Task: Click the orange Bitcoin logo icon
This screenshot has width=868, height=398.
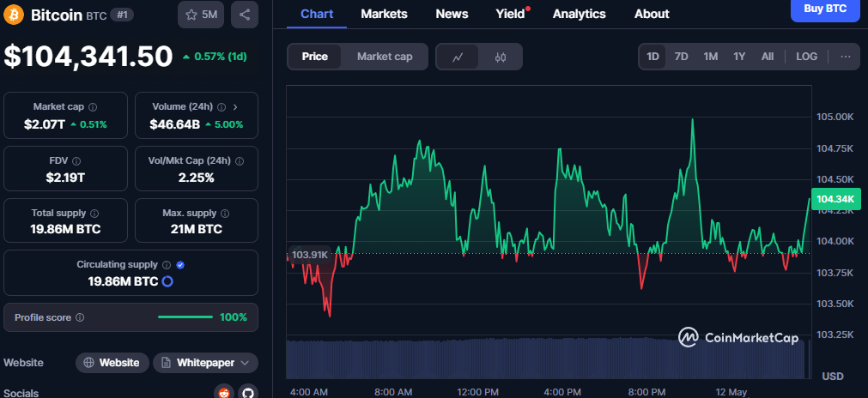Action: 14,15
